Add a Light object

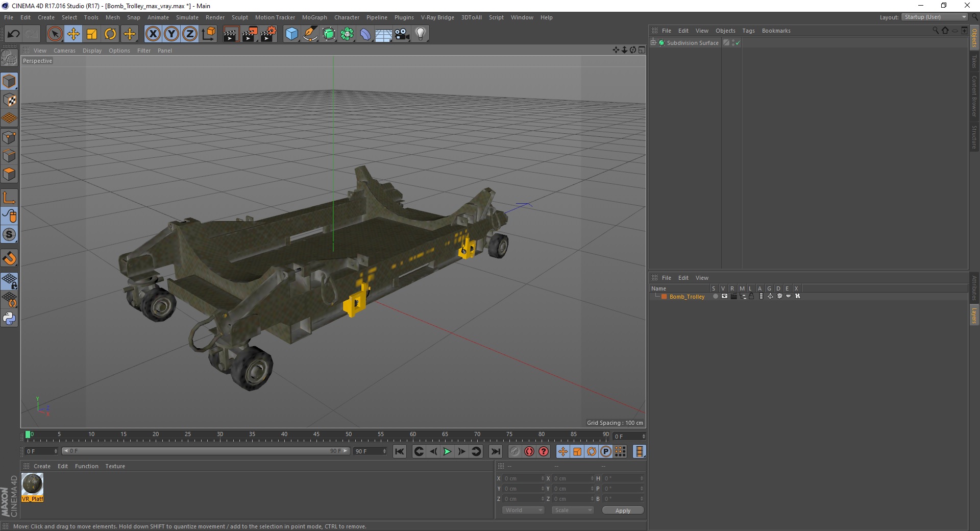click(x=421, y=34)
